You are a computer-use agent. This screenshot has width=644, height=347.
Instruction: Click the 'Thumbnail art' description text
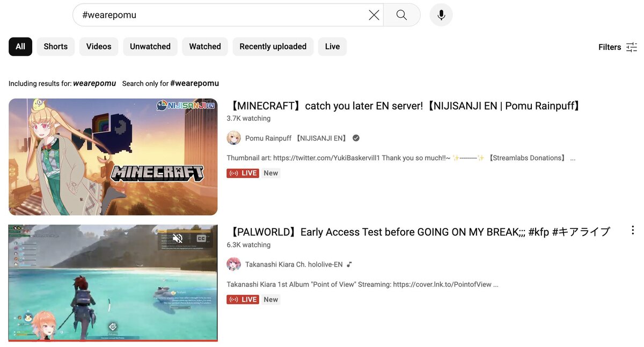pyautogui.click(x=401, y=158)
